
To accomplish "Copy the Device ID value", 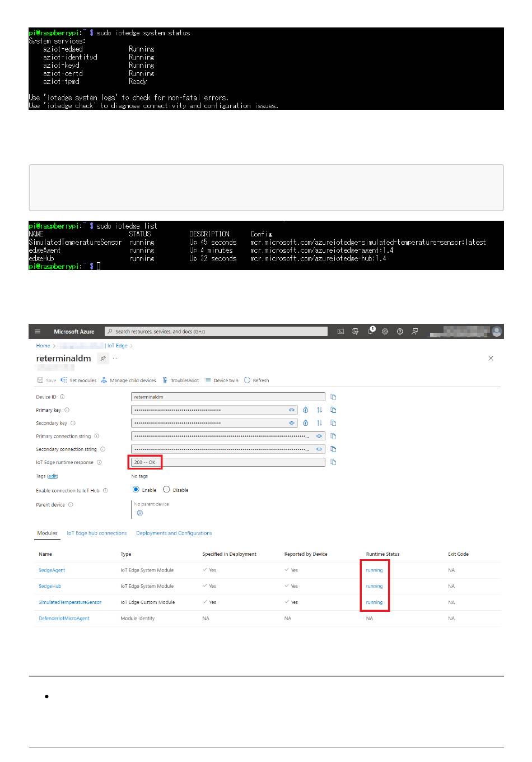I will coord(333,397).
